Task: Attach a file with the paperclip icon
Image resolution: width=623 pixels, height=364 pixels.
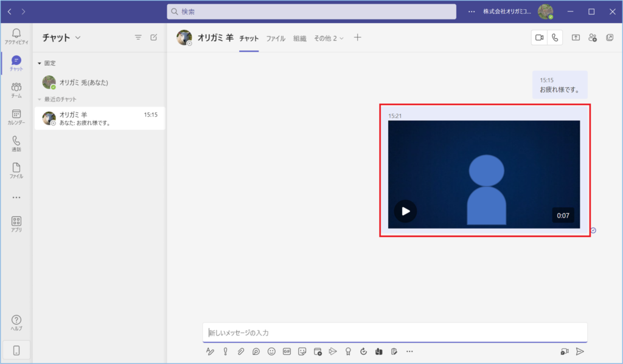Action: click(x=241, y=351)
